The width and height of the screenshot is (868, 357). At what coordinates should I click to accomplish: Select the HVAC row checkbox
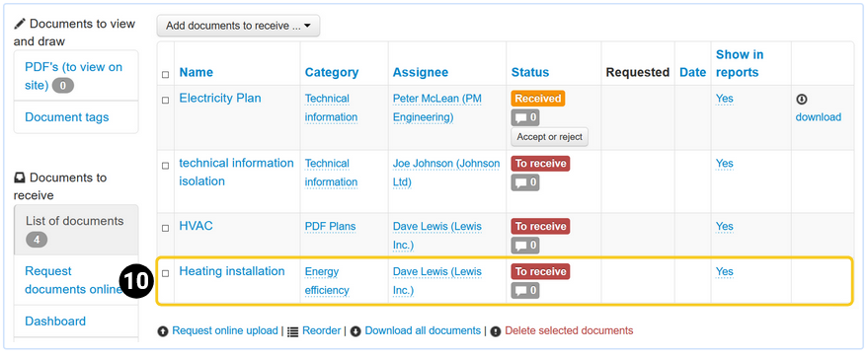[165, 228]
